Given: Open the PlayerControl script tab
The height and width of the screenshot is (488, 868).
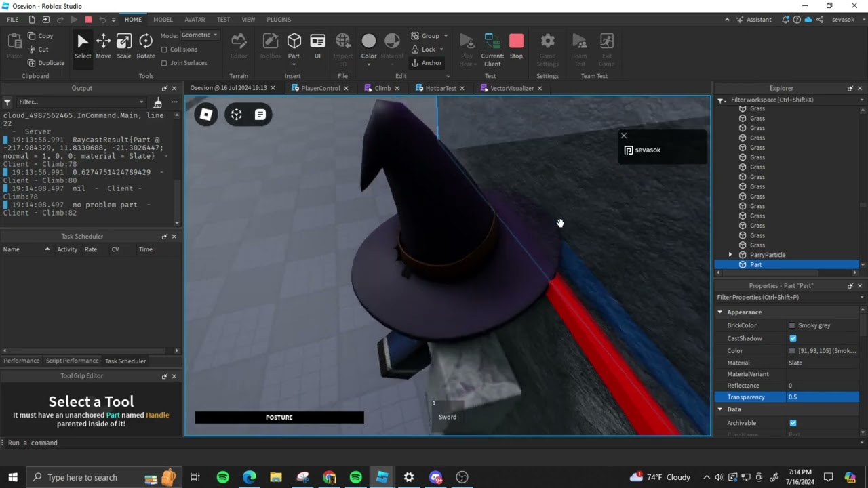Looking at the screenshot, I should 320,88.
